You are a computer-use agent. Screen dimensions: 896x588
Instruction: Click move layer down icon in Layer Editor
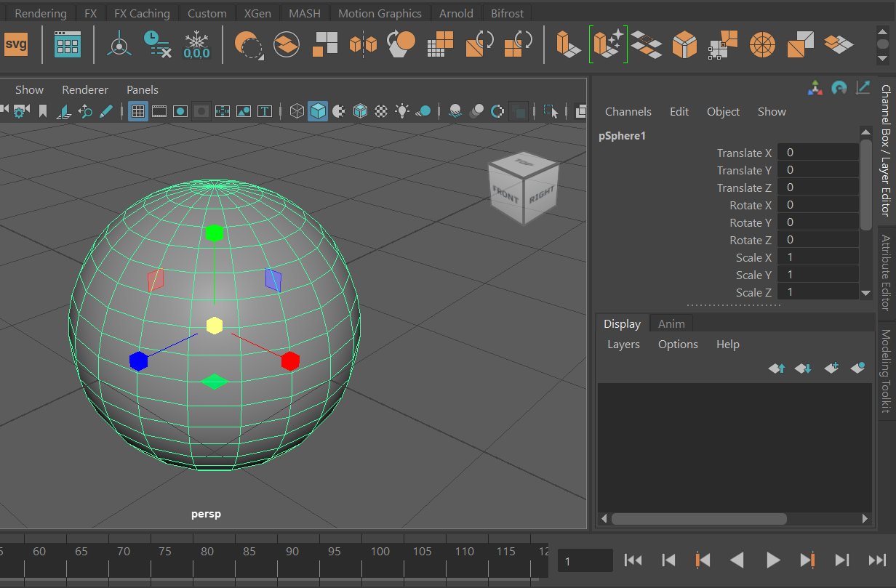pyautogui.click(x=803, y=368)
